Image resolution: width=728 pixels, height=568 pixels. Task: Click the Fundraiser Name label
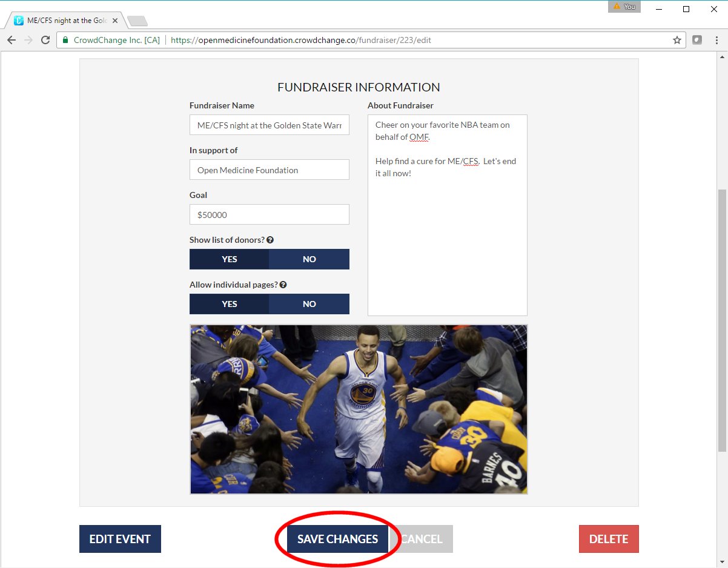click(x=222, y=105)
